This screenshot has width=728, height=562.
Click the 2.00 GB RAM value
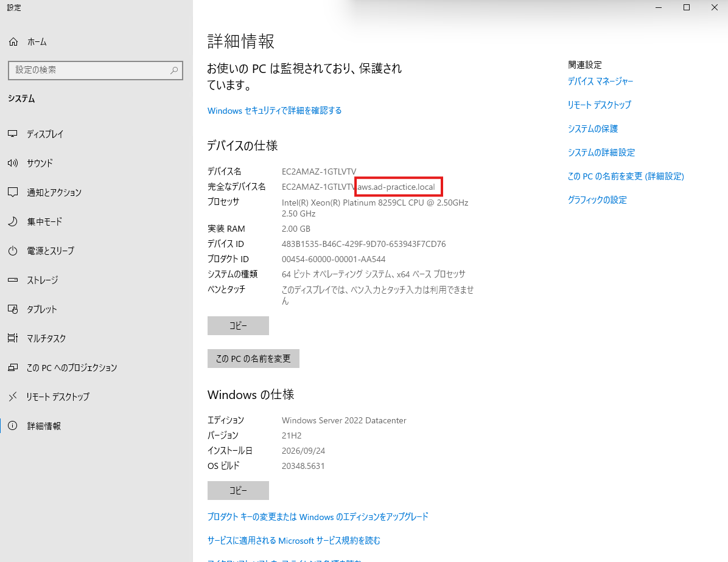[x=296, y=229]
